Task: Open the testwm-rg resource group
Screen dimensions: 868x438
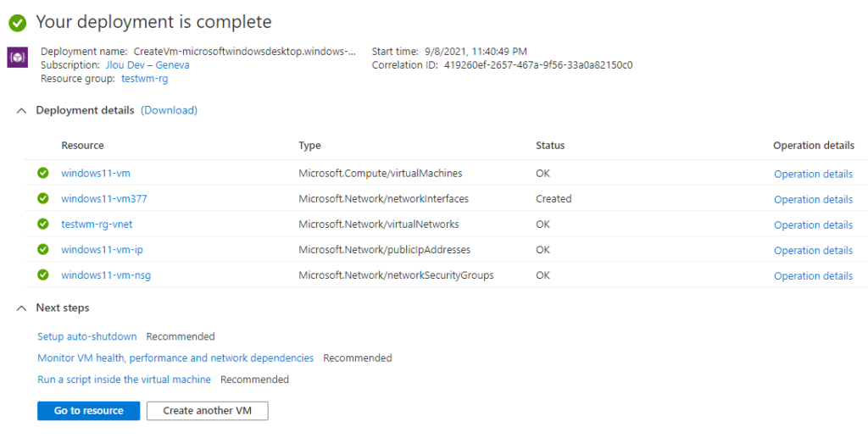Action: coord(144,79)
